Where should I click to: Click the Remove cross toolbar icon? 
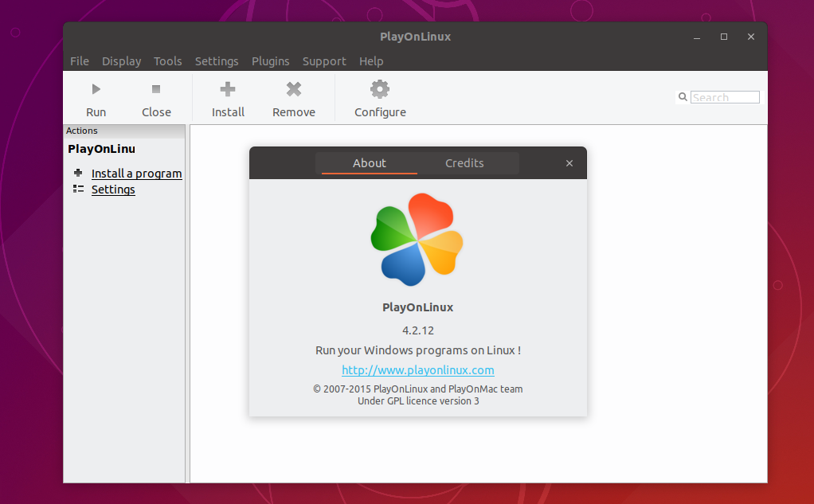[x=294, y=89]
